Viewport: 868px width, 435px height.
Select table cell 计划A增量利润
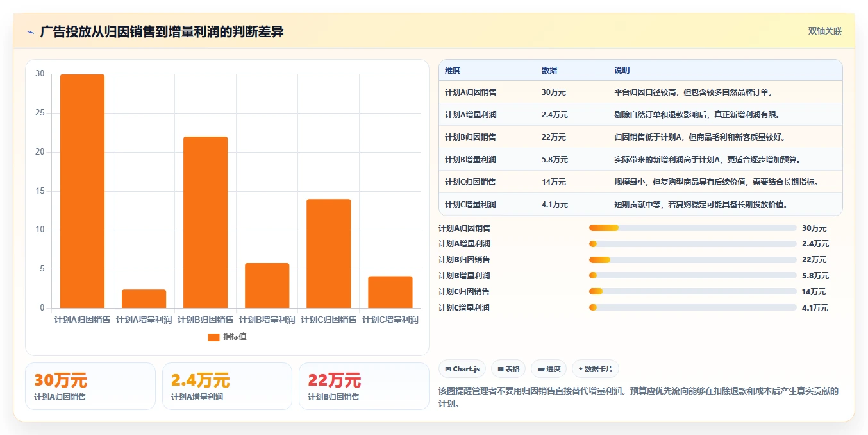click(x=471, y=115)
